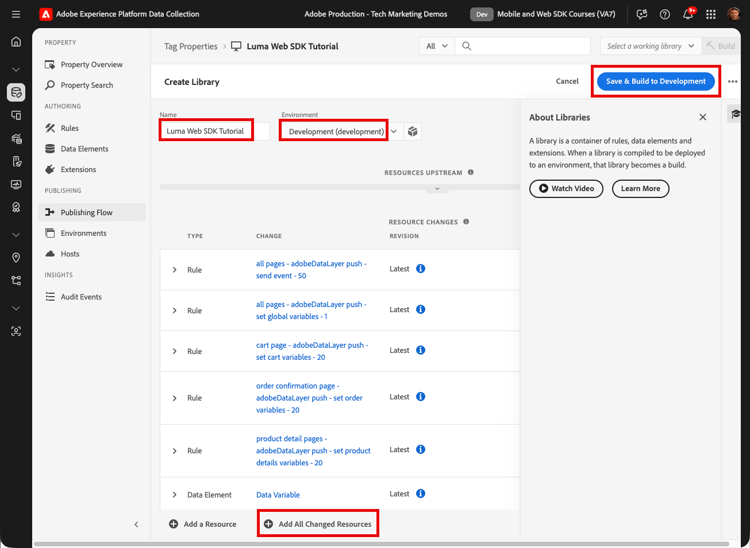The height and width of the screenshot is (548, 750).
Task: Select Publishing Flow in sidebar
Action: click(x=91, y=212)
